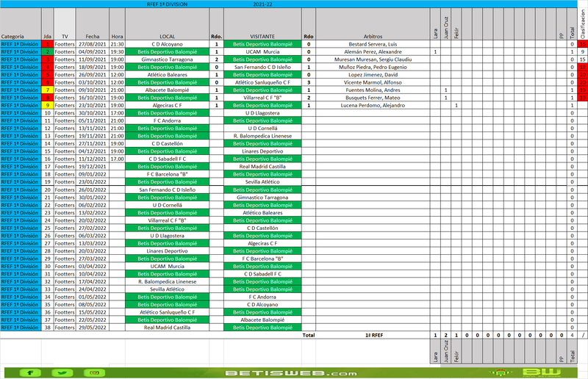Viewport: 588px width, 379px height.
Task: Select the 'F C Barcelona "B"' local cell in jornada 18
Action: (x=167, y=174)
